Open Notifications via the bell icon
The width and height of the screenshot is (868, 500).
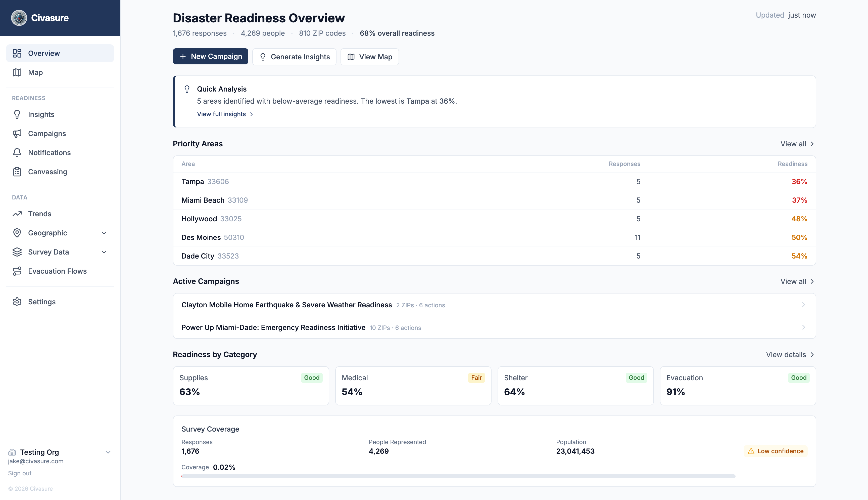tap(18, 153)
